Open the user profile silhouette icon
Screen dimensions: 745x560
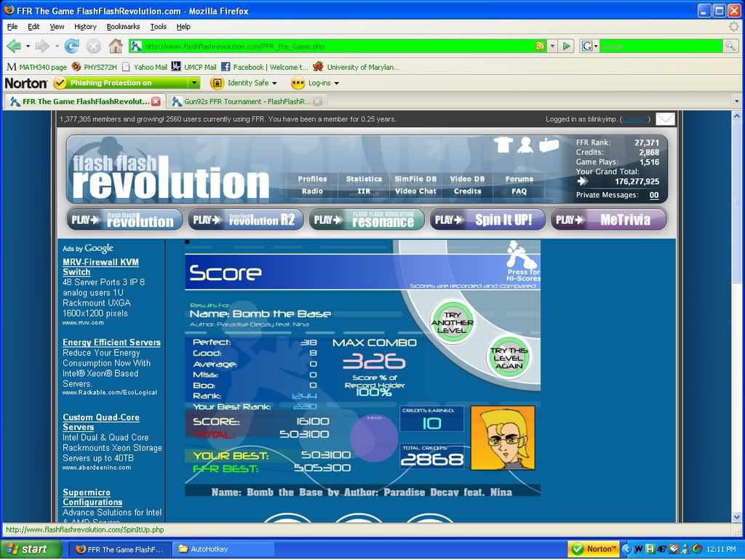(x=525, y=144)
